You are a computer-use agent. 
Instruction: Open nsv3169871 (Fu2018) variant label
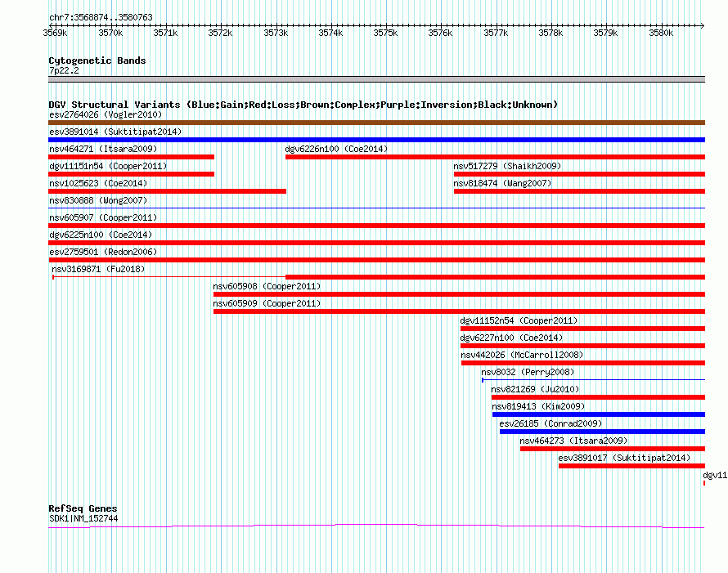click(x=98, y=269)
